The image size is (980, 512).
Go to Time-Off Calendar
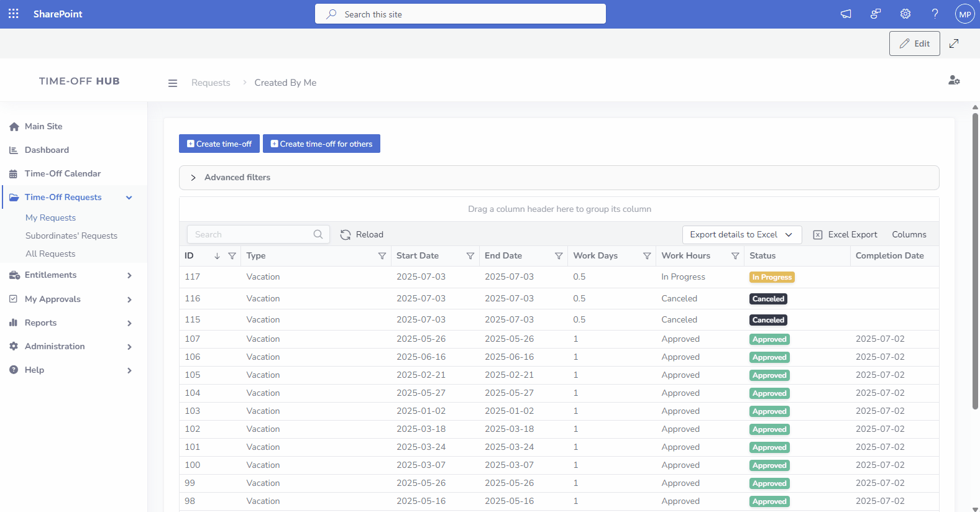(x=62, y=174)
